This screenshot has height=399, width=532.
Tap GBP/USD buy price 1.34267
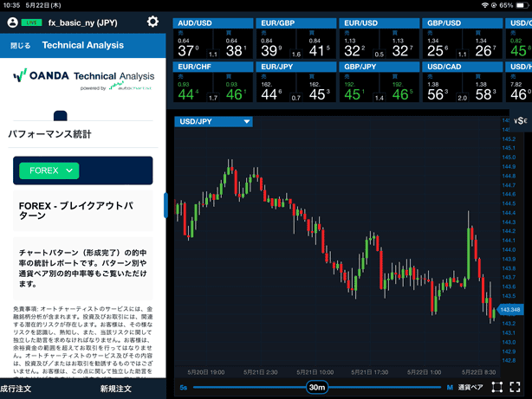coord(483,44)
